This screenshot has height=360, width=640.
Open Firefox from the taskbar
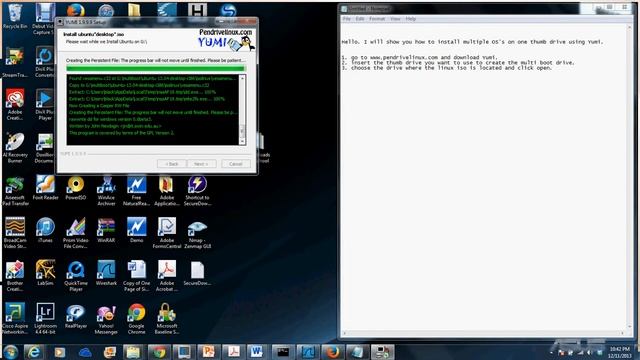pyautogui.click(x=332, y=352)
